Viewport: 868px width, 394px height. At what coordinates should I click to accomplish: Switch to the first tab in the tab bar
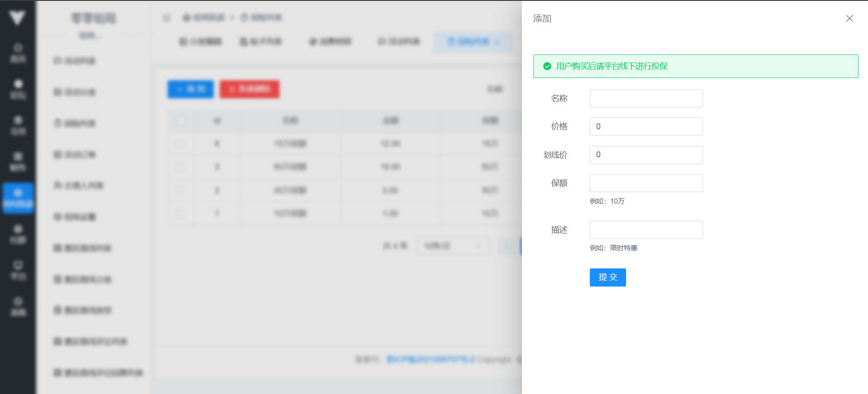[201, 42]
